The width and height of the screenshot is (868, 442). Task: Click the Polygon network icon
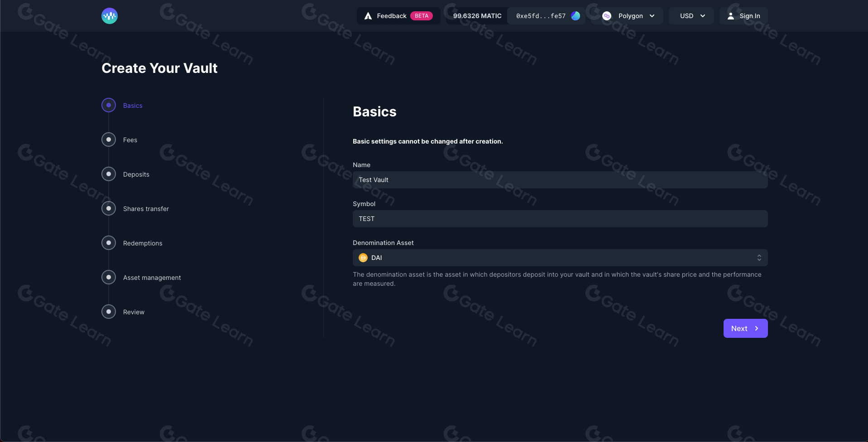click(607, 16)
